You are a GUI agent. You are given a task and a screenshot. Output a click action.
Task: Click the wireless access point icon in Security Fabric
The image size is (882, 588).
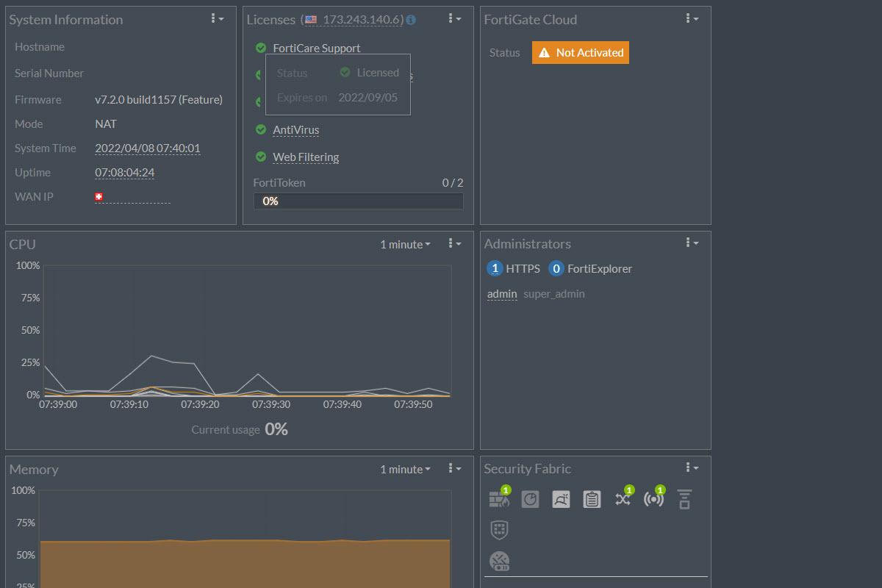pos(653,499)
